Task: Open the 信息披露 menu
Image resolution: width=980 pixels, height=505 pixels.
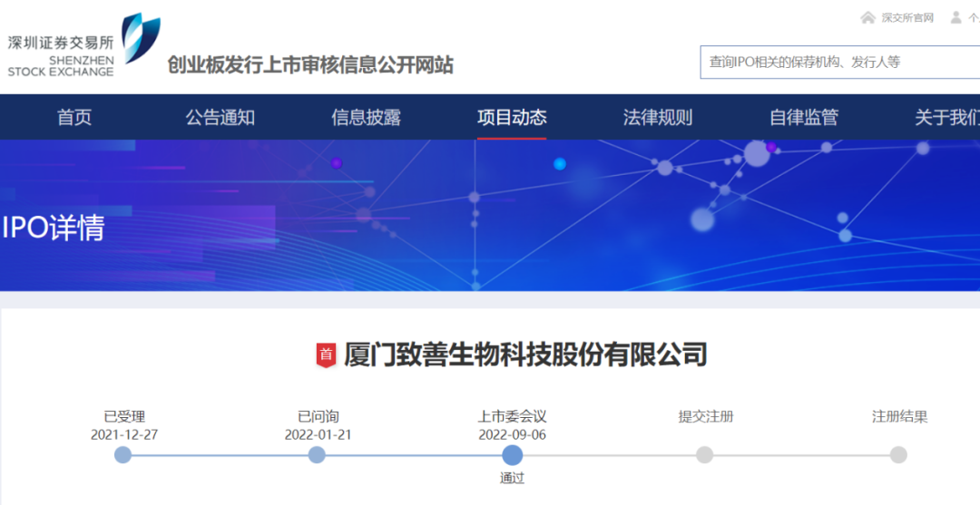Action: pyautogui.click(x=367, y=117)
